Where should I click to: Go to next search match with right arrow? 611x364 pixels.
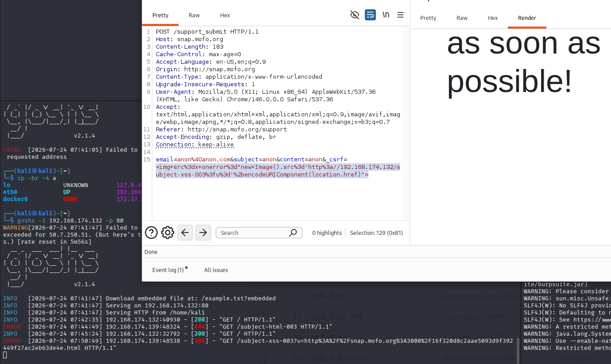click(203, 233)
